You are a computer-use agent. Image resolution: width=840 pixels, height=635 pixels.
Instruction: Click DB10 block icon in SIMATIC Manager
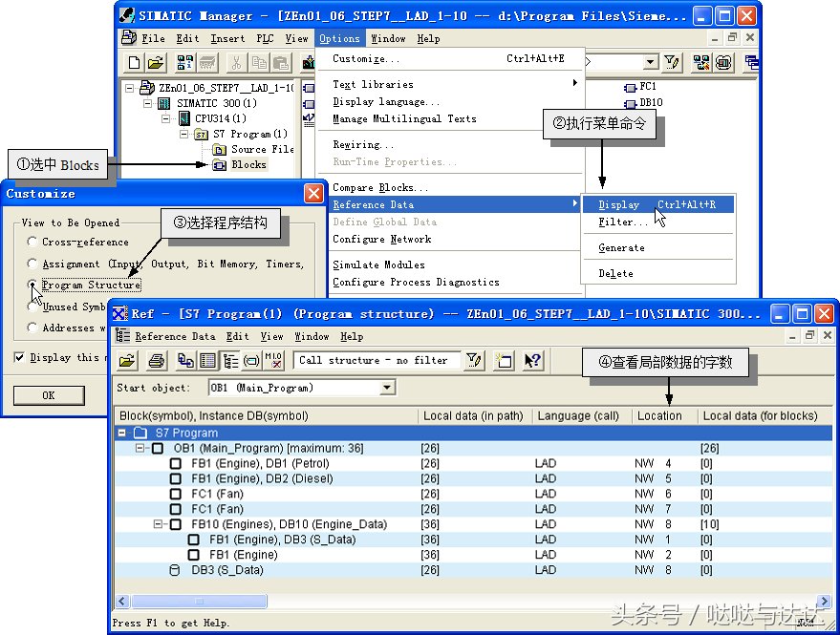pyautogui.click(x=630, y=103)
